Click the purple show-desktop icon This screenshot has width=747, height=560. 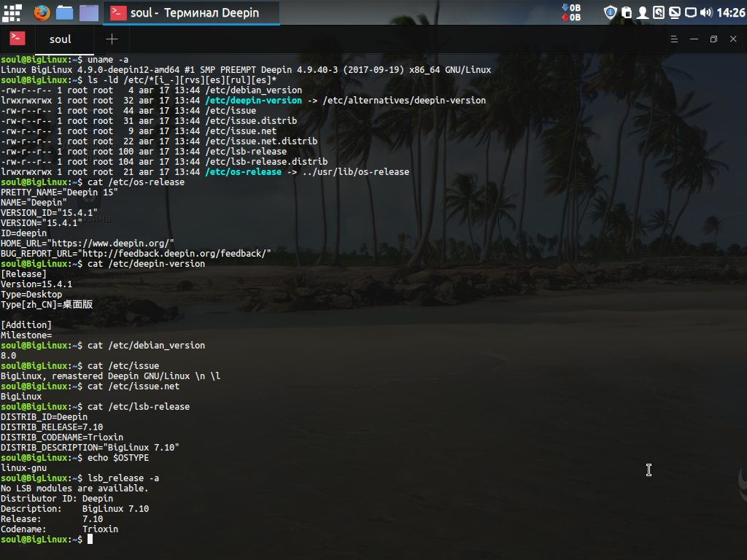click(x=88, y=12)
